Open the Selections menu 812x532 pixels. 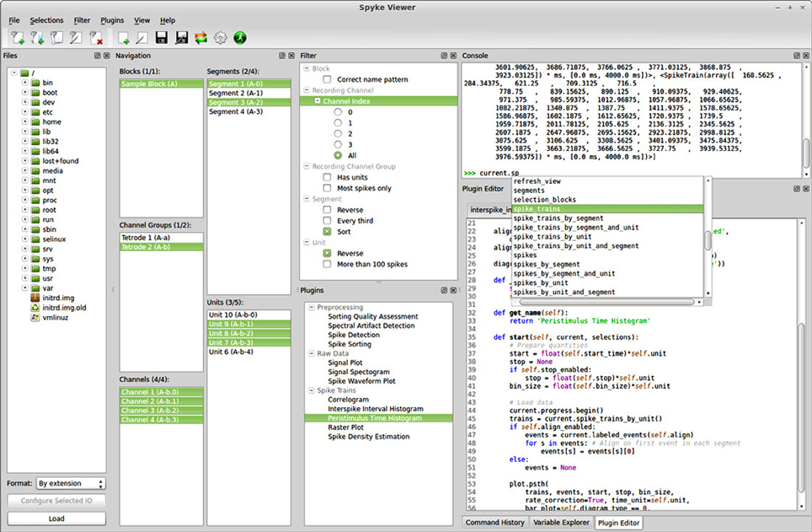pos(46,20)
